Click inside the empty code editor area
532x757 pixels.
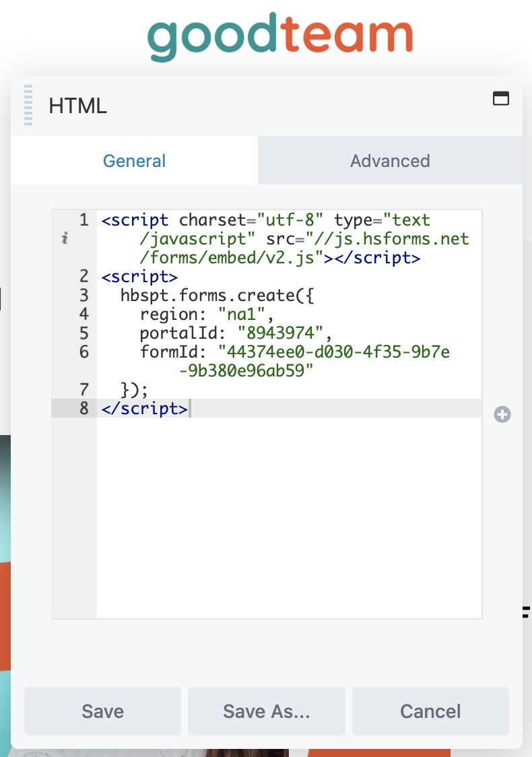tap(289, 517)
